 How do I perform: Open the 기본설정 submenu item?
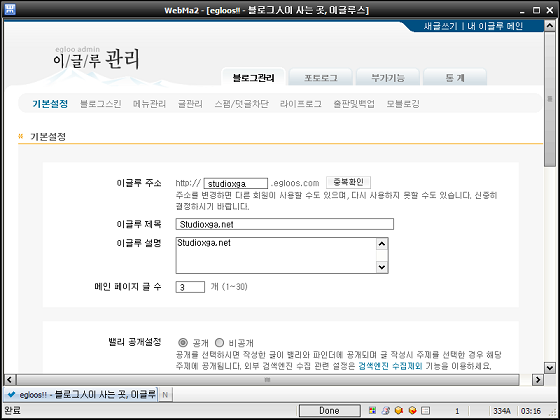point(50,104)
